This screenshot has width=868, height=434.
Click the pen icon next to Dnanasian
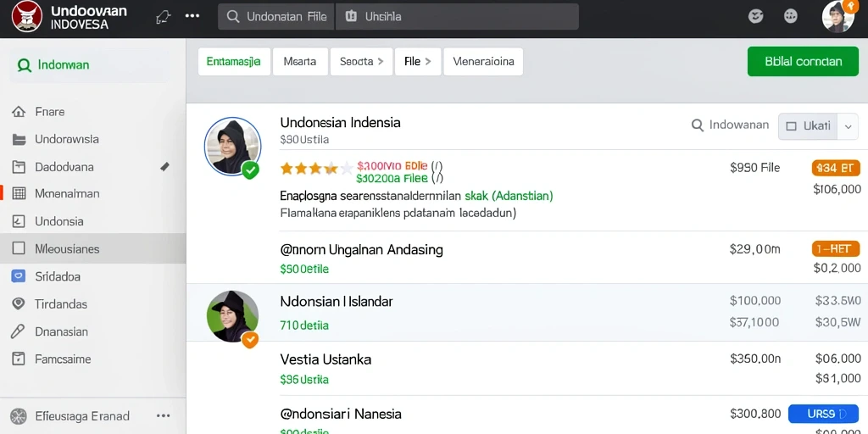click(19, 331)
